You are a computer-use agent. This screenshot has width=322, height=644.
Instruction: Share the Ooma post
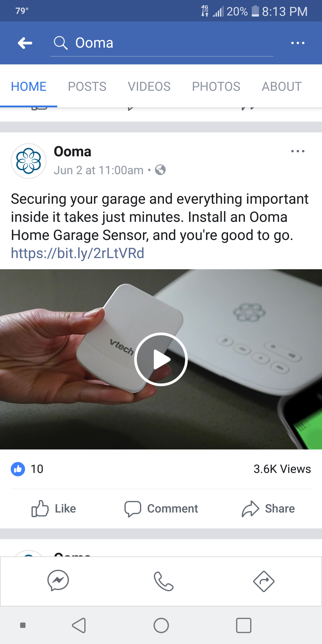(x=268, y=508)
